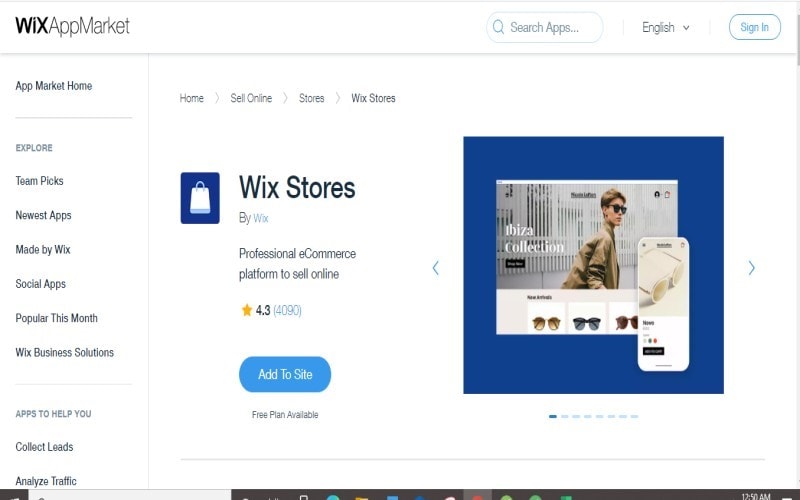
Task: Click the Sign In button
Action: (x=755, y=27)
